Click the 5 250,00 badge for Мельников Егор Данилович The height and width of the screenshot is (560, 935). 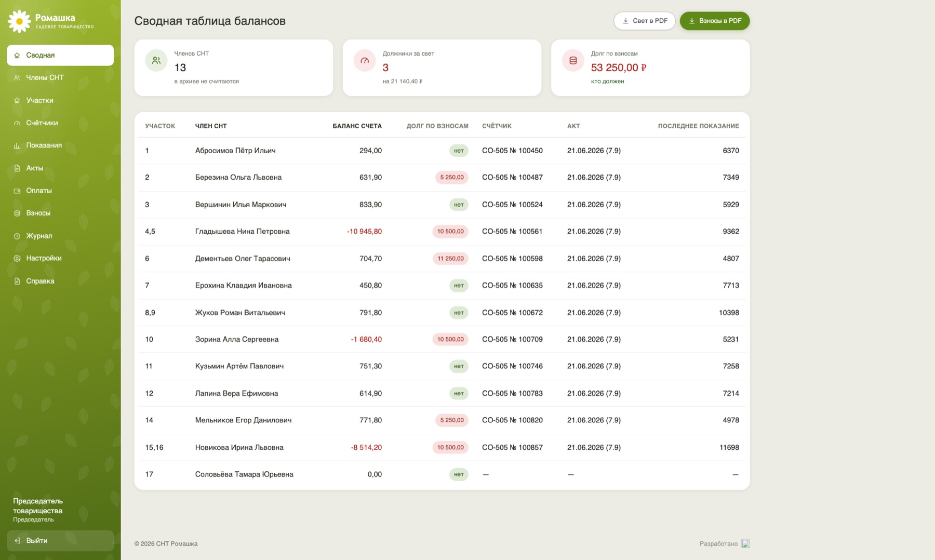(x=452, y=420)
